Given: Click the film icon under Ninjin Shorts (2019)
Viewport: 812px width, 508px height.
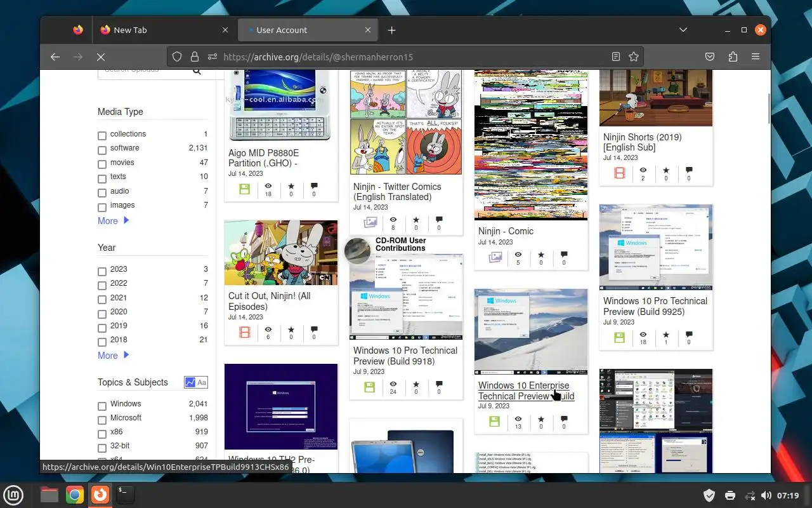Looking at the screenshot, I should [620, 173].
